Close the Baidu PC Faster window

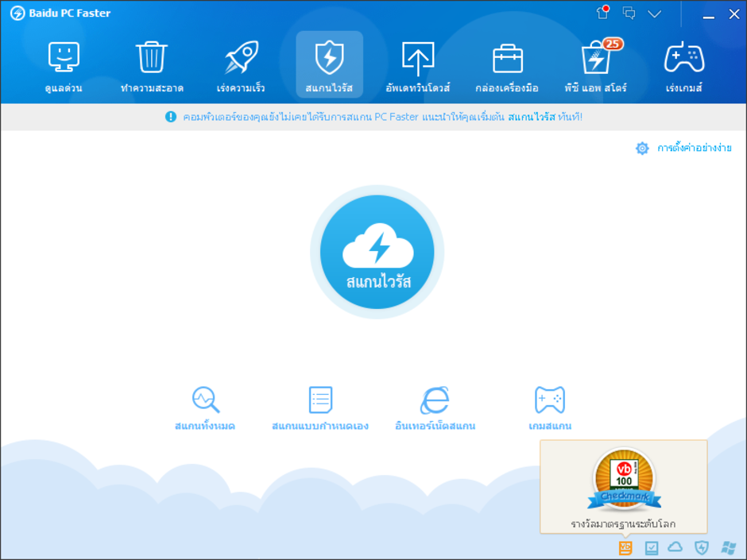[734, 14]
